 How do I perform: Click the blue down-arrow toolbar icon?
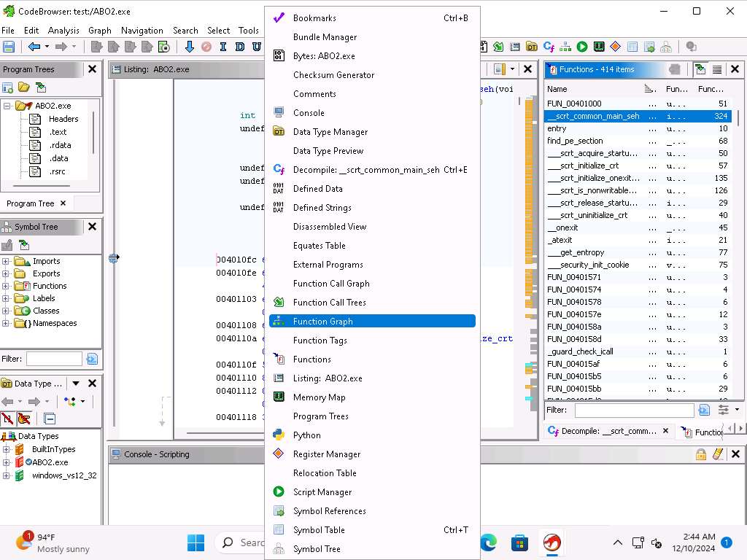coord(190,47)
